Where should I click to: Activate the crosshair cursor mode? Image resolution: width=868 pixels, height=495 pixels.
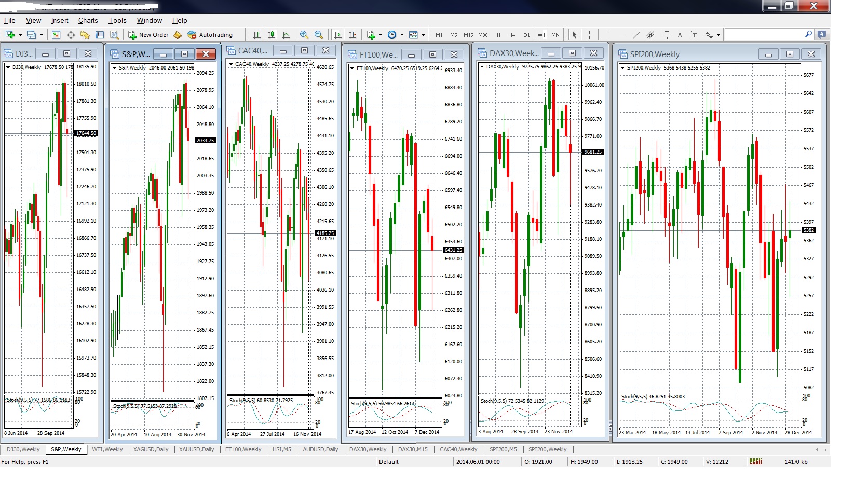pyautogui.click(x=589, y=35)
